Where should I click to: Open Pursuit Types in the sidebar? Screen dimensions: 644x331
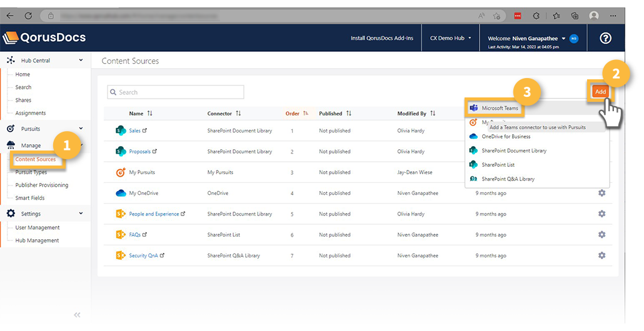(x=31, y=172)
